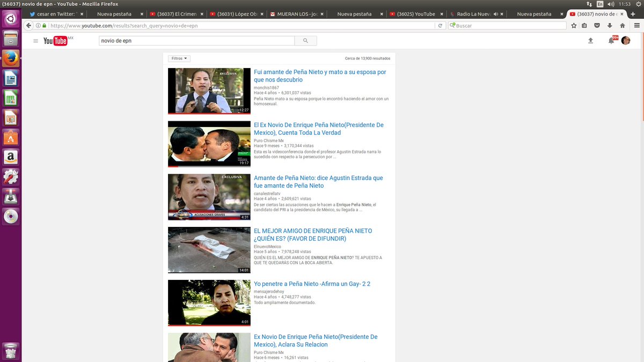644x362 pixels.
Task: Click the Firefox icon in the launcher
Action: coord(11,58)
